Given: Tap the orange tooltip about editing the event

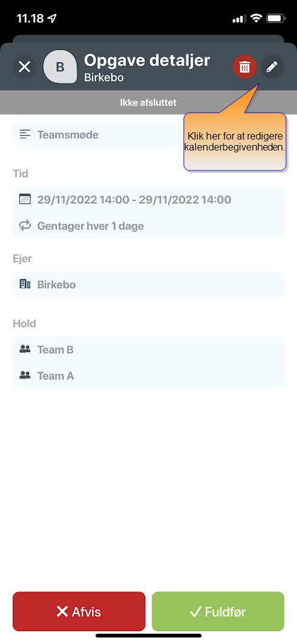Looking at the screenshot, I should point(235,142).
